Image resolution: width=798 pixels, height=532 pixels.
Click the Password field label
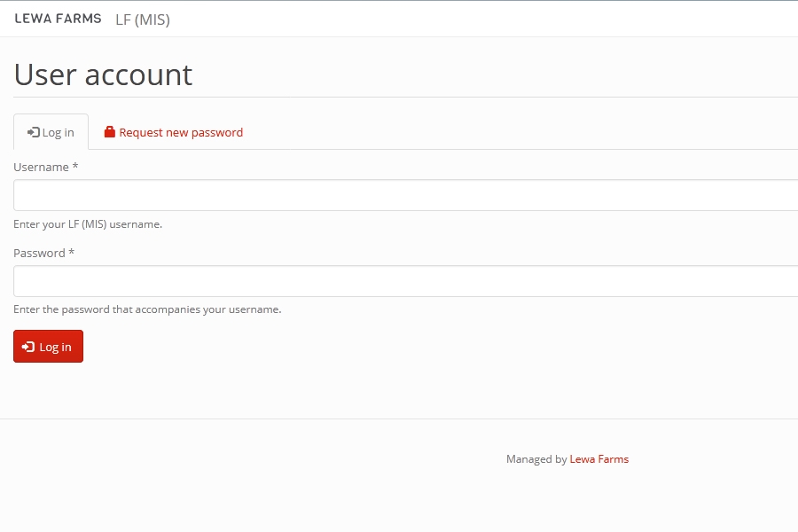[x=39, y=253]
